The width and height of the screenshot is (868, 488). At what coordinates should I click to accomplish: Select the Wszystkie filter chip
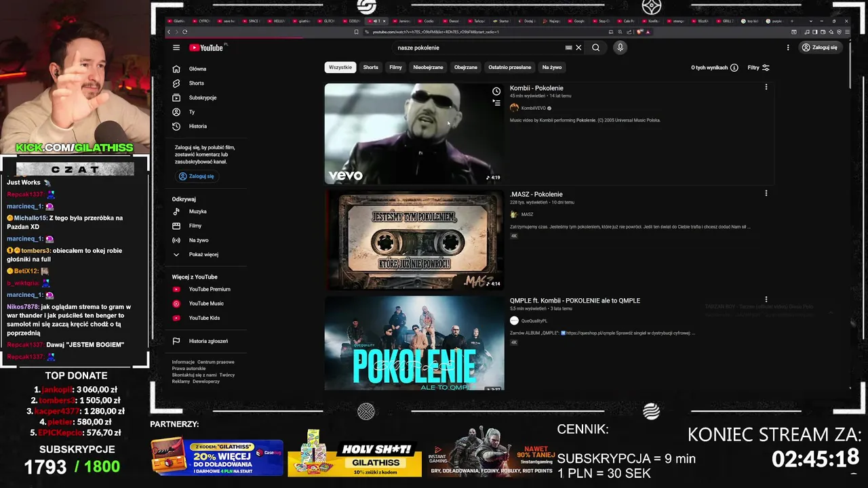click(x=340, y=67)
